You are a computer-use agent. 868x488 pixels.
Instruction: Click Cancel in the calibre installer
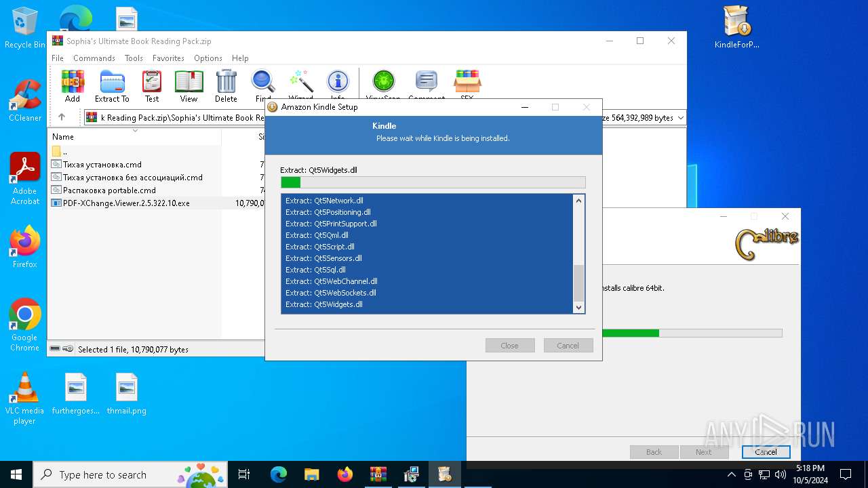pyautogui.click(x=766, y=452)
